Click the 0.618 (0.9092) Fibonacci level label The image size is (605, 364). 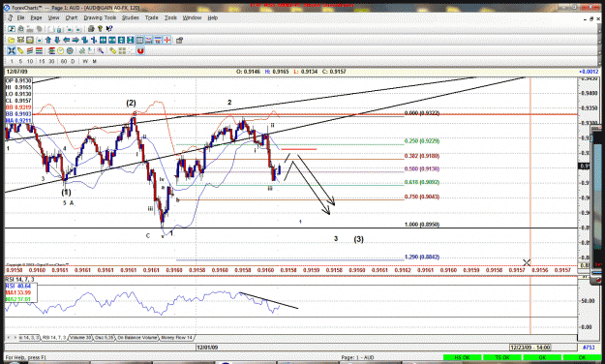pyautogui.click(x=422, y=182)
